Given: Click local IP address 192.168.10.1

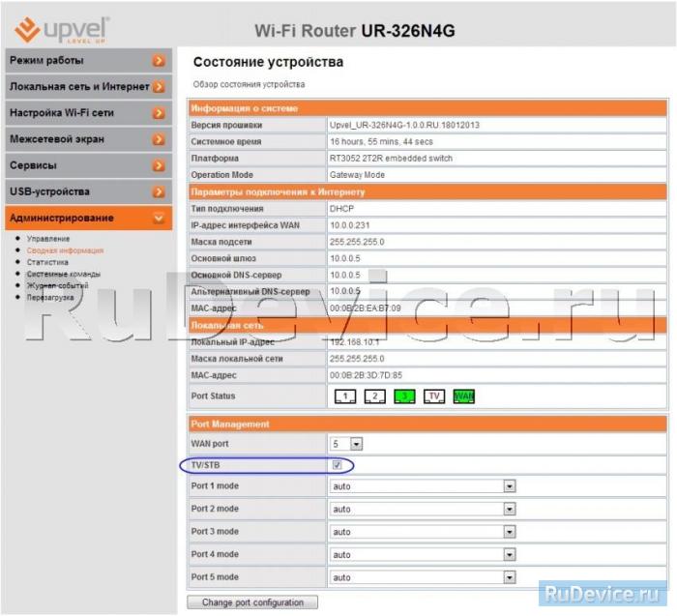Looking at the screenshot, I should coord(355,342).
